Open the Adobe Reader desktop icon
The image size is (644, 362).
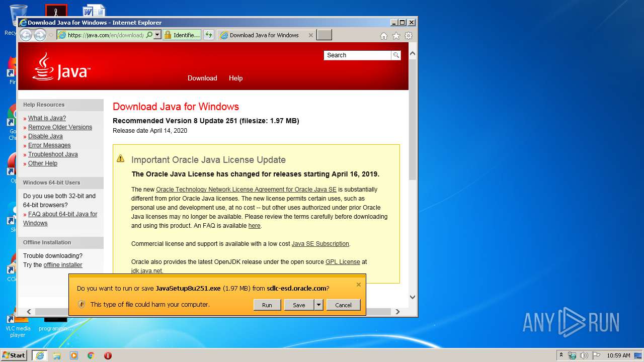click(56, 11)
